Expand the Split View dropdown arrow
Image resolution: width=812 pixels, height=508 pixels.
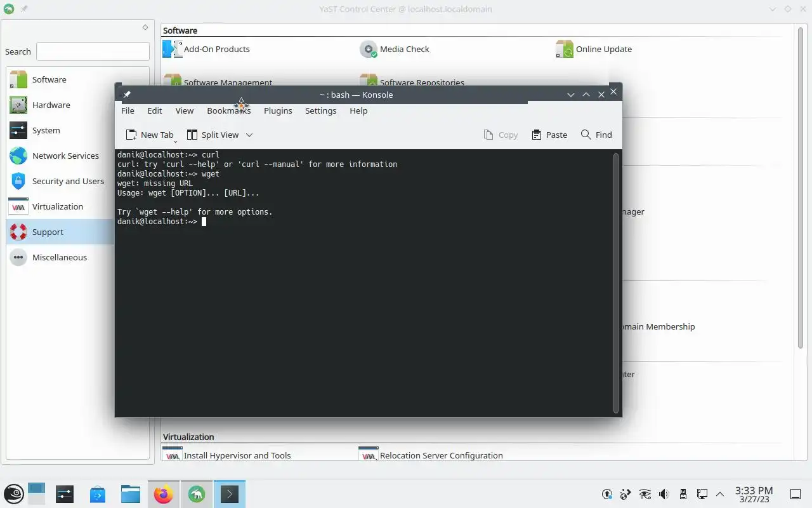[x=249, y=135]
